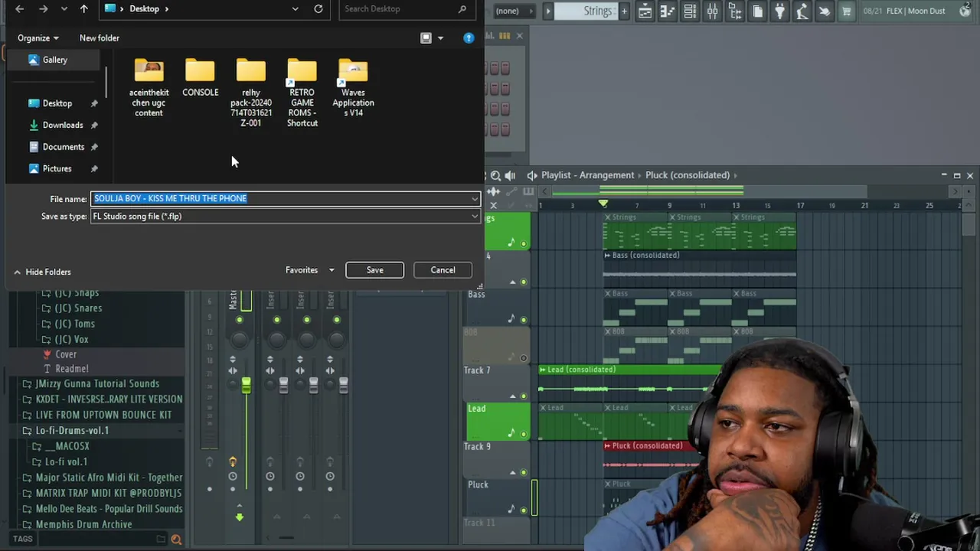Screen dimensions: 980x551
Task: Toggle mute on the Strings playlist track
Action: tap(524, 243)
